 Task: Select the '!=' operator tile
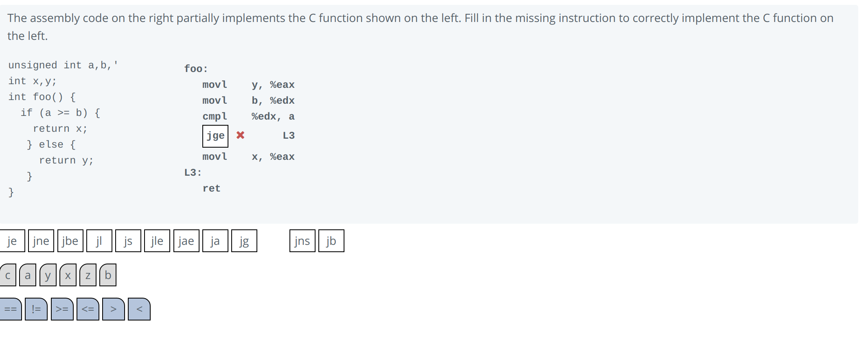click(36, 309)
